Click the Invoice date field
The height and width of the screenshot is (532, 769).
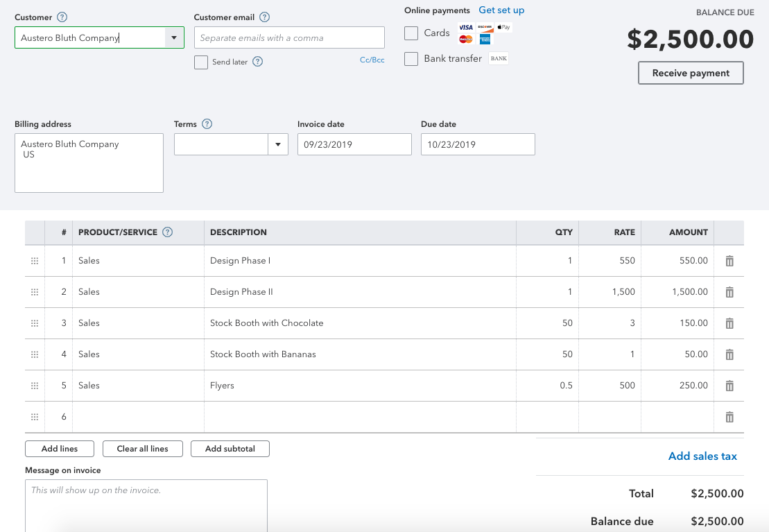[354, 144]
